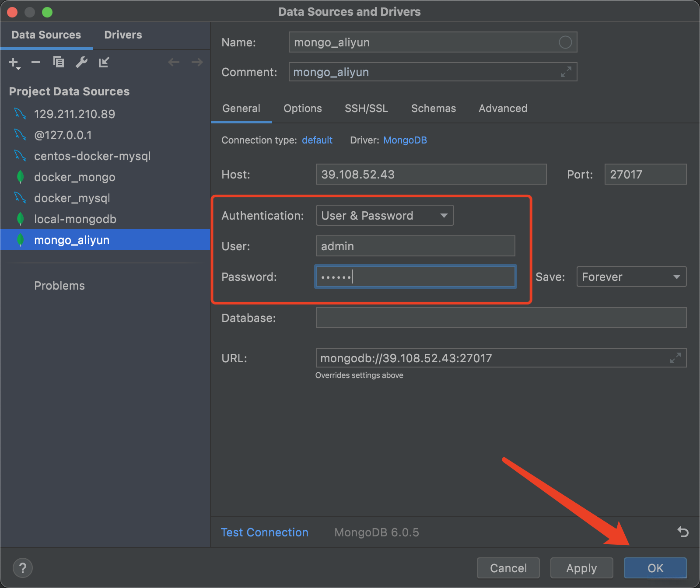Open the Connection type default selector

click(317, 140)
